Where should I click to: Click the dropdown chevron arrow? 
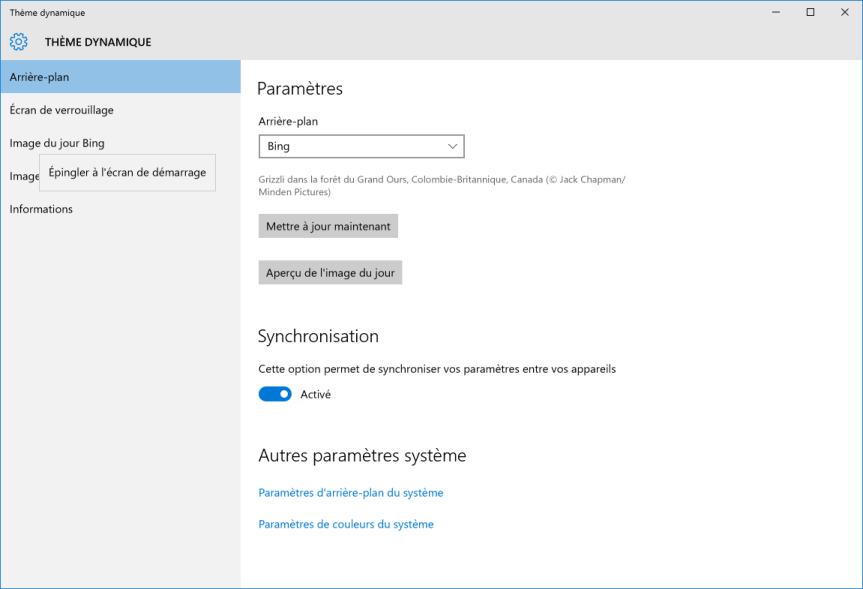pyautogui.click(x=452, y=146)
